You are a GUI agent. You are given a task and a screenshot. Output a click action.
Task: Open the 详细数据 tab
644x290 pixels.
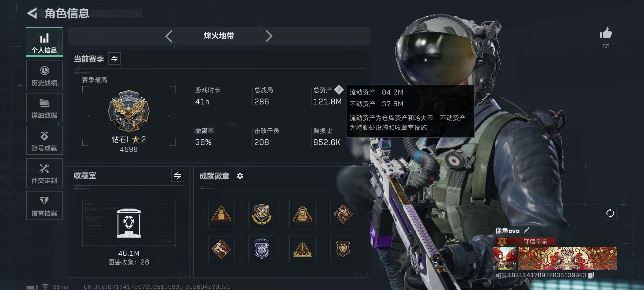[x=44, y=108]
